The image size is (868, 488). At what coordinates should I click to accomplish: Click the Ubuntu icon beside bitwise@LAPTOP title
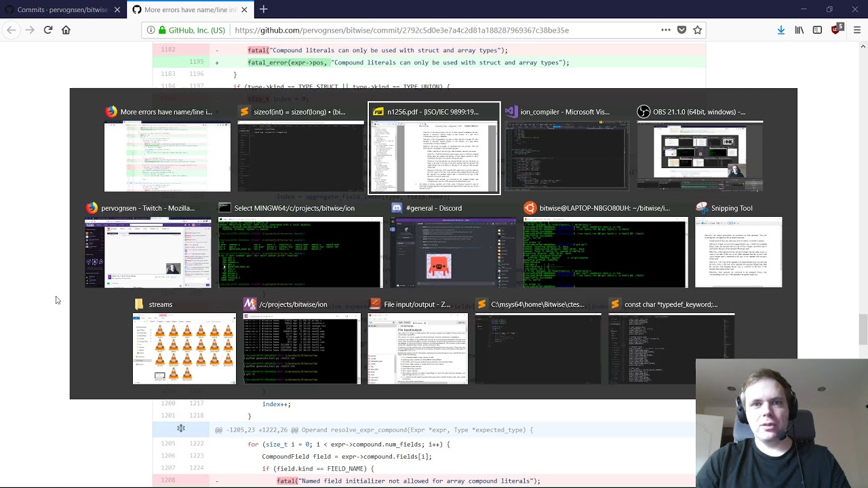coord(530,208)
